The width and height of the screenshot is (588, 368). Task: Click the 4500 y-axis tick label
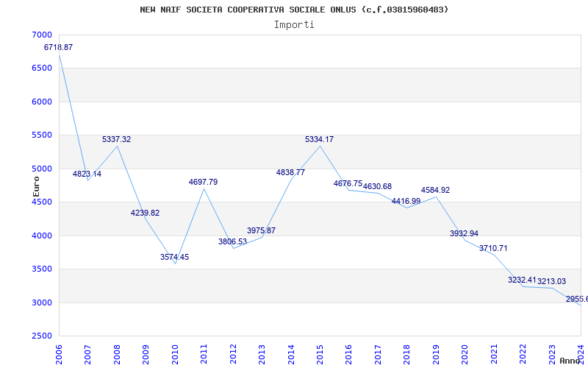tap(43, 202)
